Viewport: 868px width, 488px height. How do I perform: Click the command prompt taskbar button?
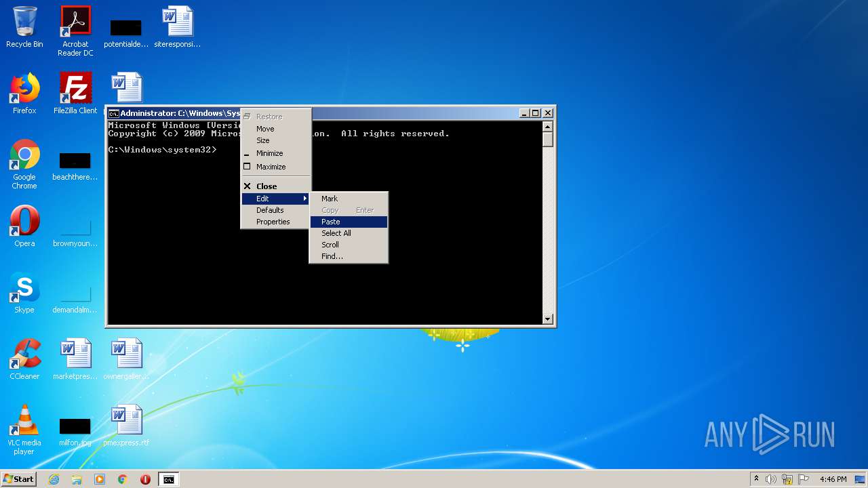coord(168,479)
